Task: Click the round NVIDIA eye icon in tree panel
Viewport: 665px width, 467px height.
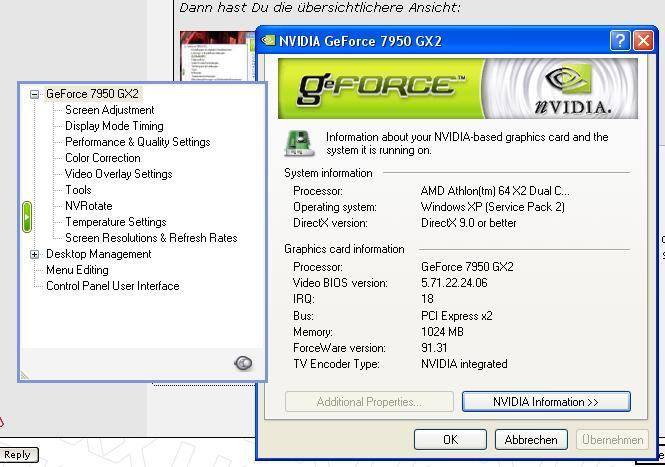Action: click(x=243, y=363)
